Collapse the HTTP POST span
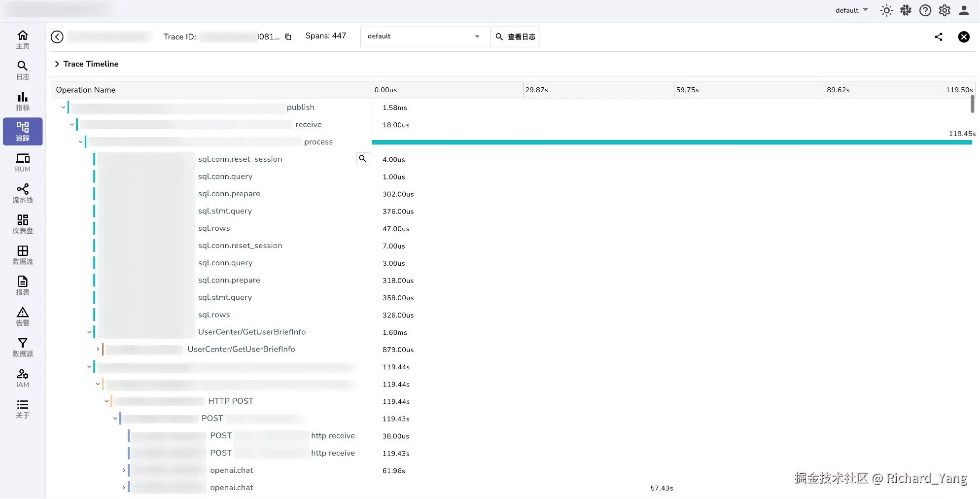980x499 pixels. pyautogui.click(x=106, y=401)
